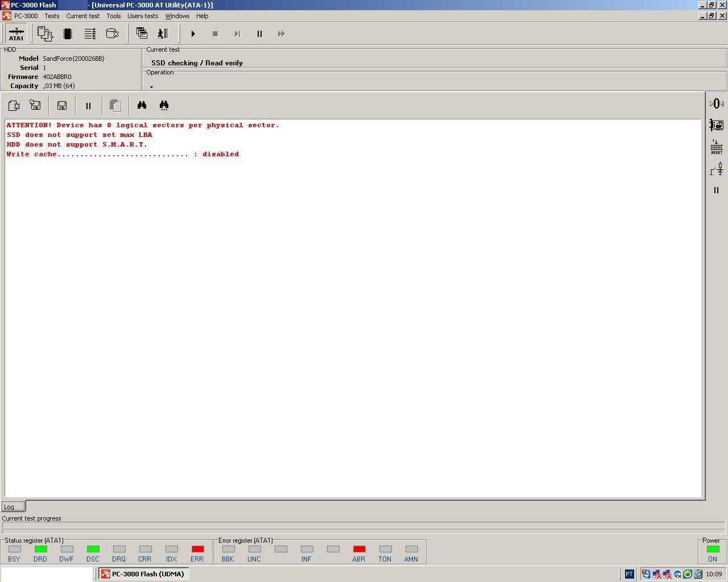Image resolution: width=728 pixels, height=582 pixels.
Task: Open the Help menu
Action: tap(202, 16)
